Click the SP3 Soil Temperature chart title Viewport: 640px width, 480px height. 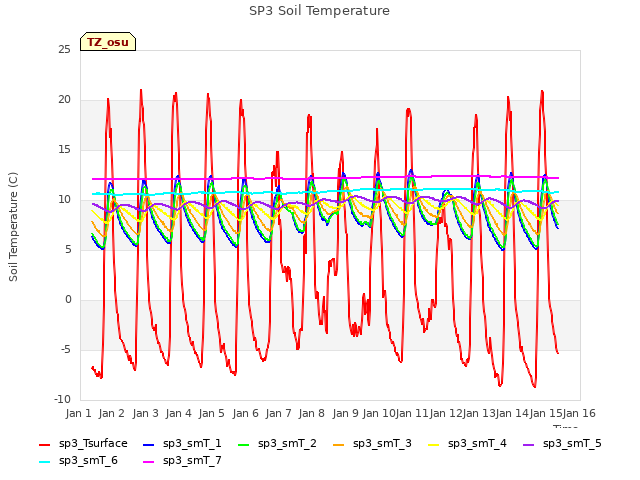tap(319, 11)
